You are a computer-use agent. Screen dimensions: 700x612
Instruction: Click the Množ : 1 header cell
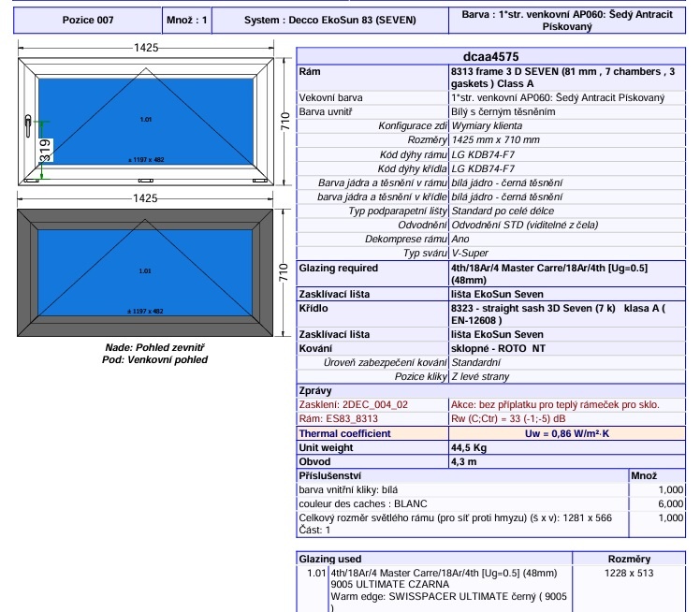click(188, 19)
